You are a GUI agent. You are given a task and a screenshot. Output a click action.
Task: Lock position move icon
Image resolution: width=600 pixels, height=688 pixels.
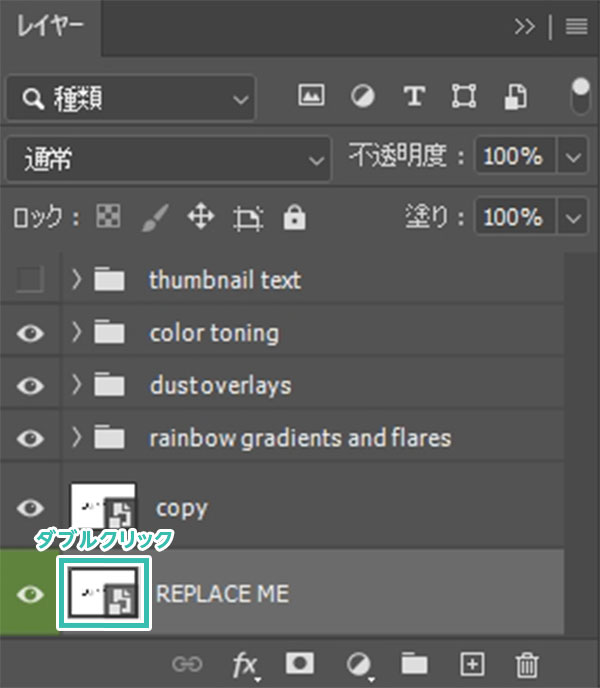[201, 216]
